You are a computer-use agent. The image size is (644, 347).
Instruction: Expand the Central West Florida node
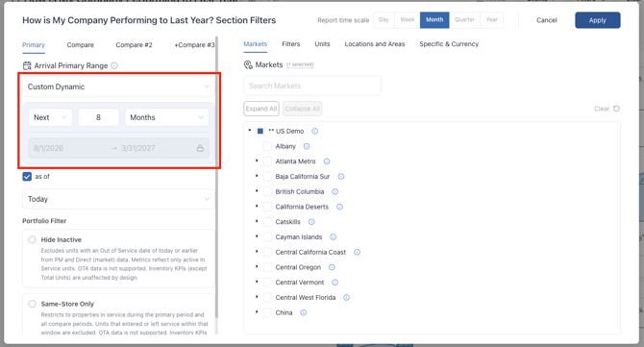[x=257, y=297]
